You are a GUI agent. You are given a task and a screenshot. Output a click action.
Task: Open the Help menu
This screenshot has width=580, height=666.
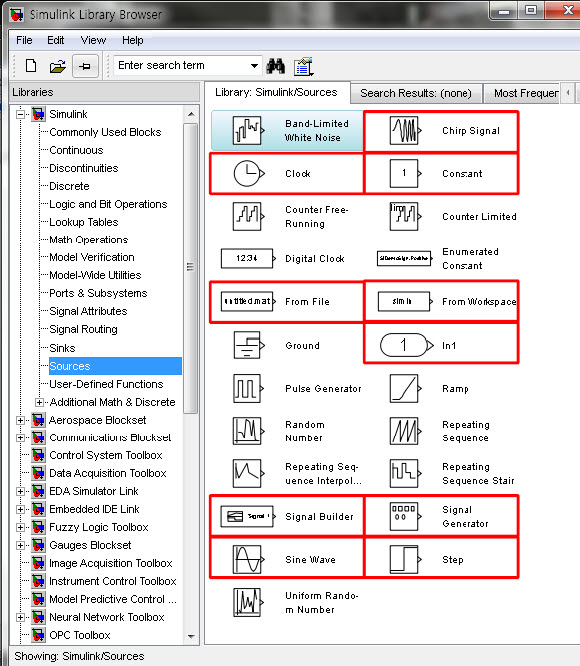(x=132, y=40)
